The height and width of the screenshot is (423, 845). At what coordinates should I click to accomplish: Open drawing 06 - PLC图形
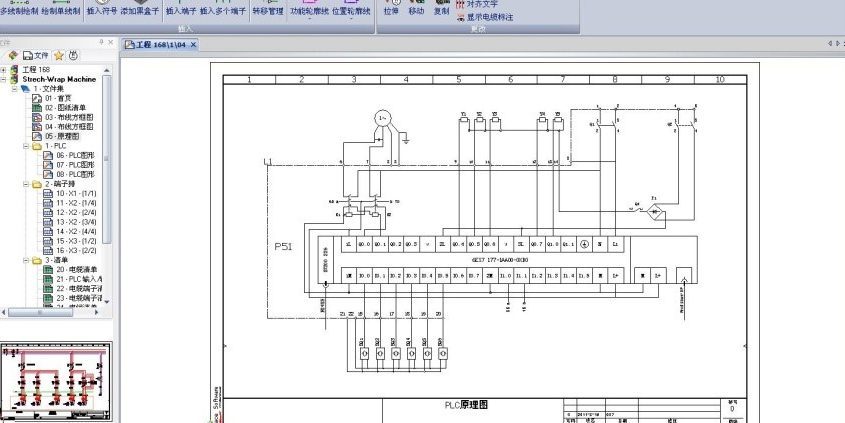point(75,156)
